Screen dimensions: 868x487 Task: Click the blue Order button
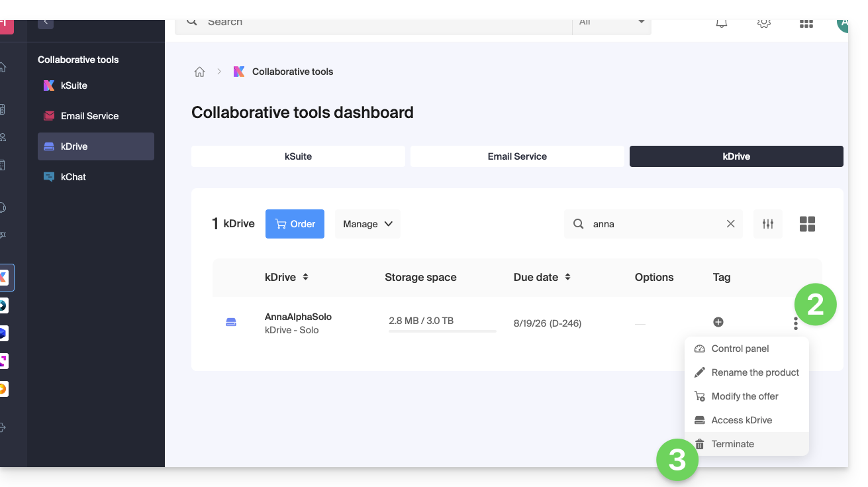point(295,224)
